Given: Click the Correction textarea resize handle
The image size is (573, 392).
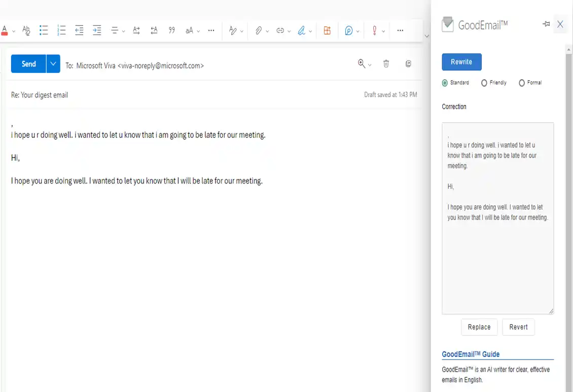Looking at the screenshot, I should click(x=551, y=311).
